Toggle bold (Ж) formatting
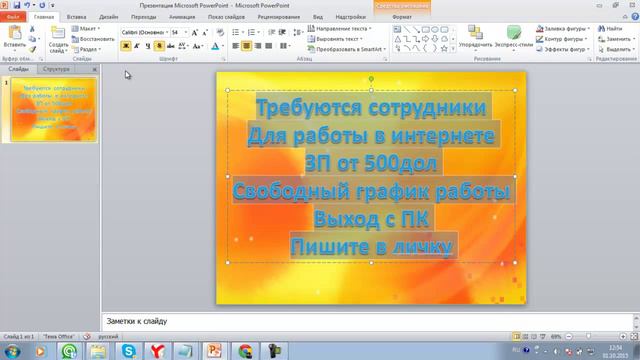This screenshot has height=360, width=640. [126, 46]
